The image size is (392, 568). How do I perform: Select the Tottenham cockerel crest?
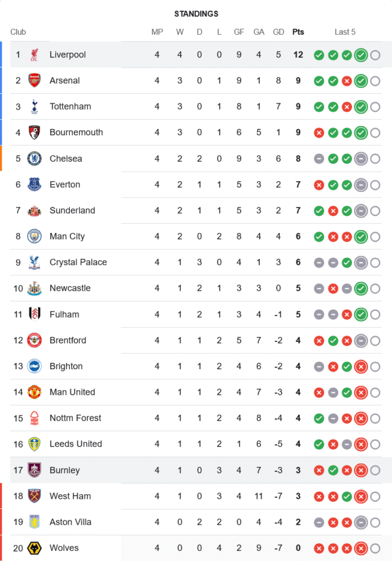[35, 107]
